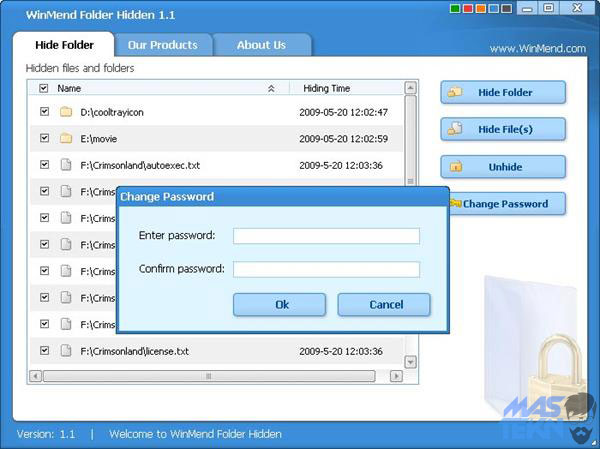Click the Hide Folder button on right
The width and height of the screenshot is (600, 449).
click(503, 92)
